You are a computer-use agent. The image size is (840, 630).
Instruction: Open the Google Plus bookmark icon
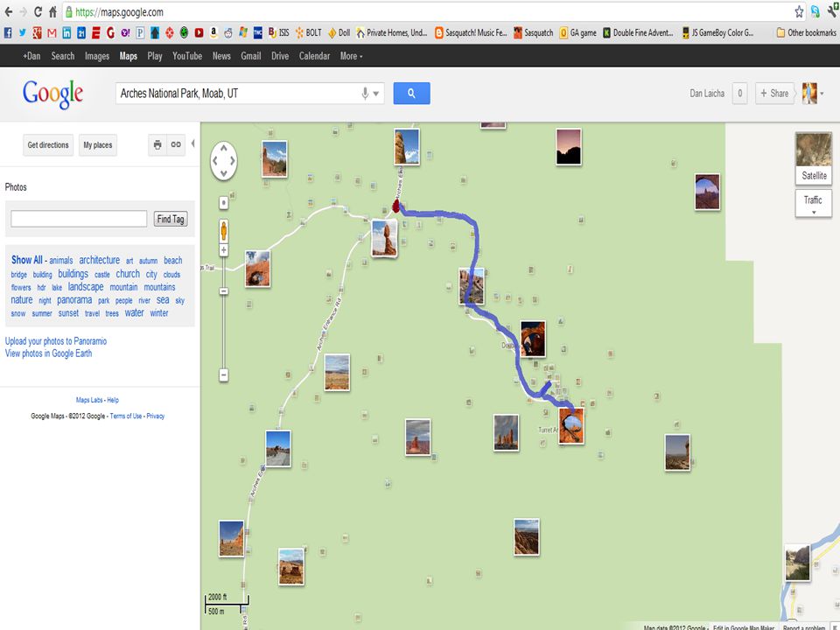click(37, 32)
